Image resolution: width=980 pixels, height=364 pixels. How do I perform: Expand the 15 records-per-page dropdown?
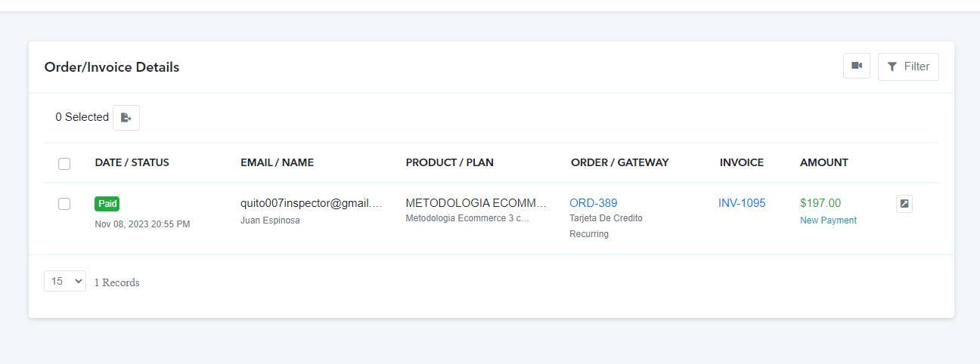[65, 281]
